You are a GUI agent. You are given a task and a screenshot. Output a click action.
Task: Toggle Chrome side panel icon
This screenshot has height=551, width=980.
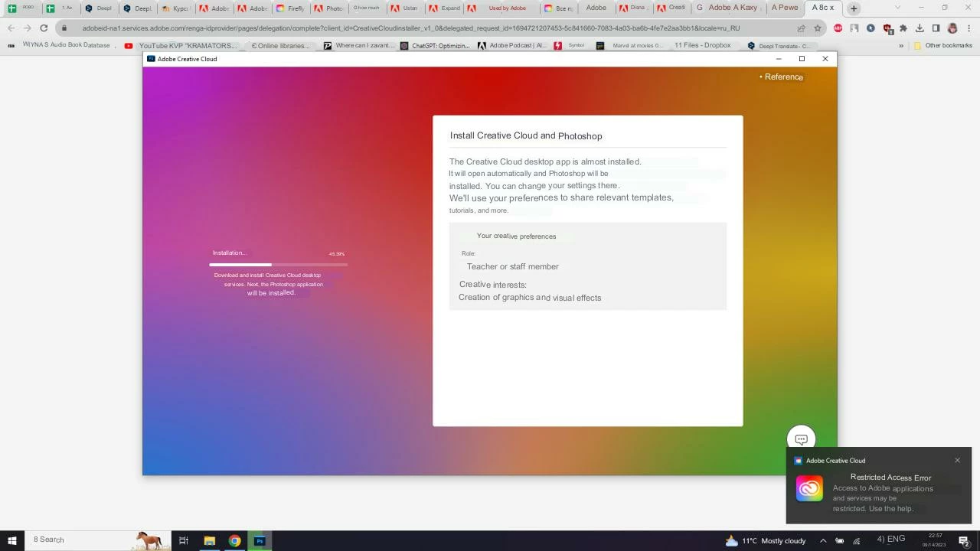pos(936,28)
